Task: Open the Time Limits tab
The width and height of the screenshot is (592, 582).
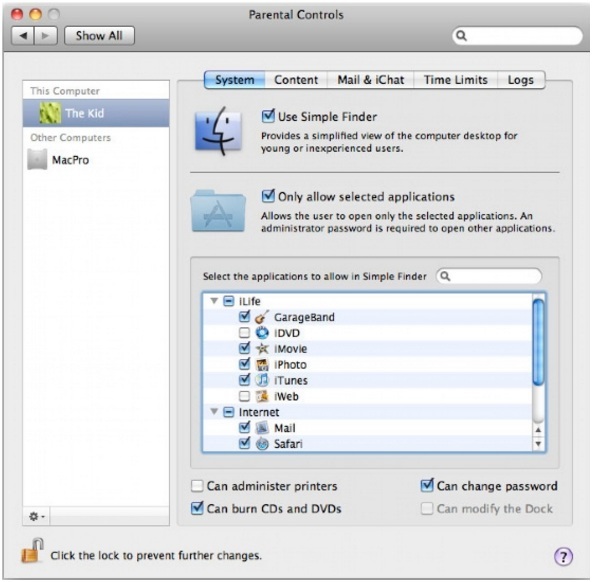Action: pos(455,80)
